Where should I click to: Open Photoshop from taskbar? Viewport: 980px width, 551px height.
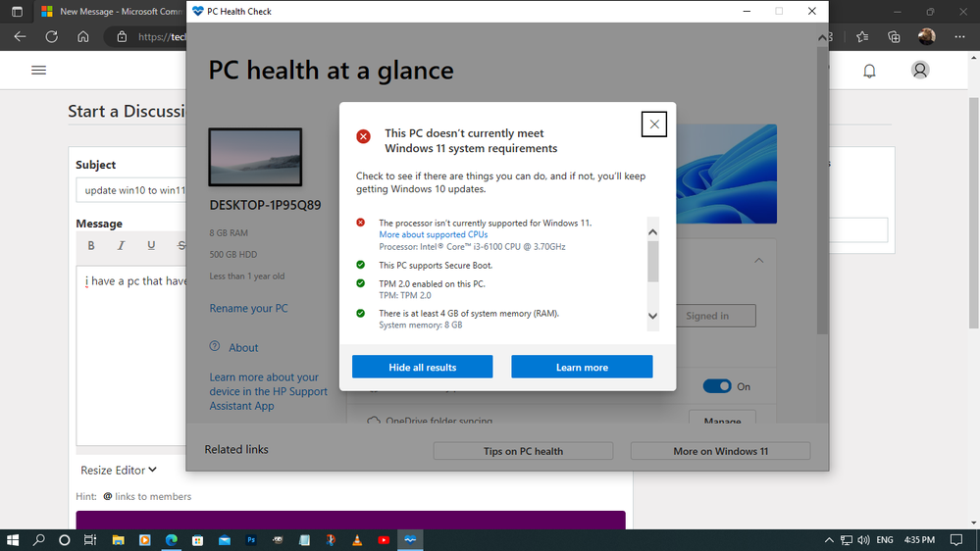tap(251, 540)
